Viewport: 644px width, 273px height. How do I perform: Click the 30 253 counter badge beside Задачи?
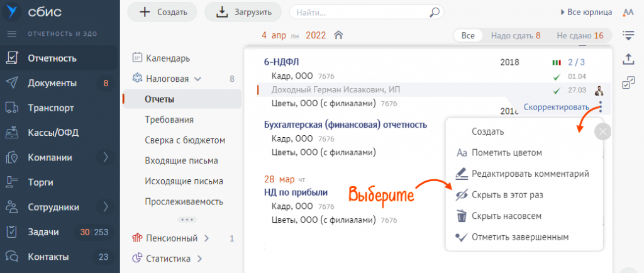click(94, 232)
